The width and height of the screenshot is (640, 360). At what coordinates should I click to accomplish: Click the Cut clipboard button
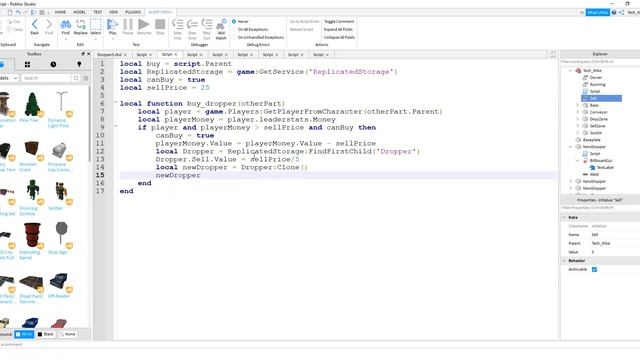pos(14,22)
